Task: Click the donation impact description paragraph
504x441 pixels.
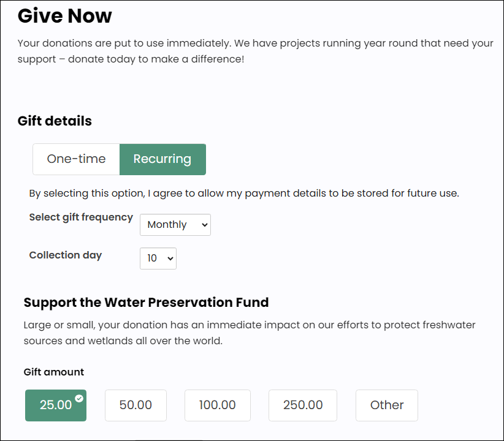Action: point(250,333)
